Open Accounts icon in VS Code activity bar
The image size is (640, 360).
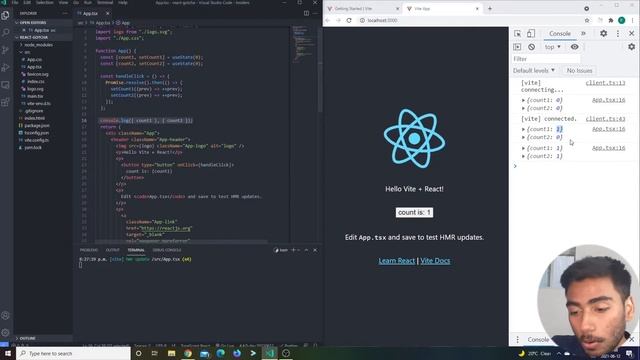tap(5, 316)
